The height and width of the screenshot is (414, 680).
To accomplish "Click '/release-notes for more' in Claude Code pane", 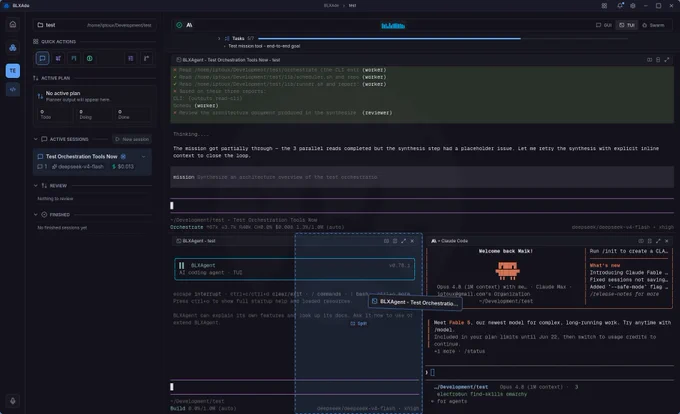I will click(624, 294).
